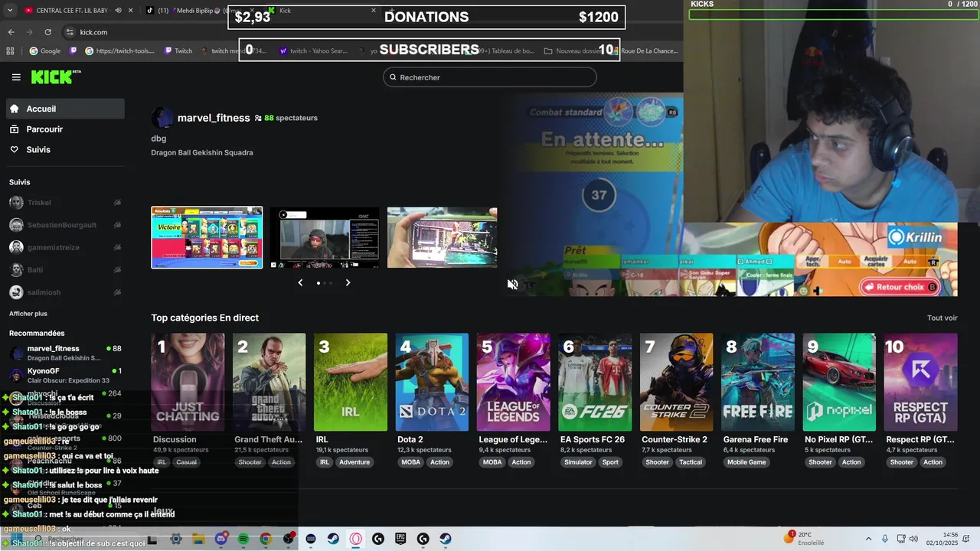Viewport: 980px width, 551px height.
Task: Show next featured stream with right arrow
Action: 348,282
